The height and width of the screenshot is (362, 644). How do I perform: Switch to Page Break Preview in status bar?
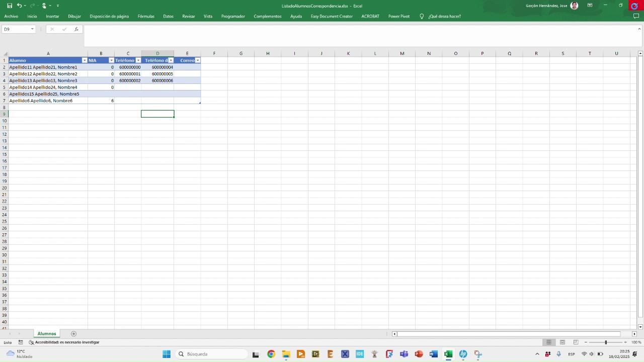click(576, 342)
